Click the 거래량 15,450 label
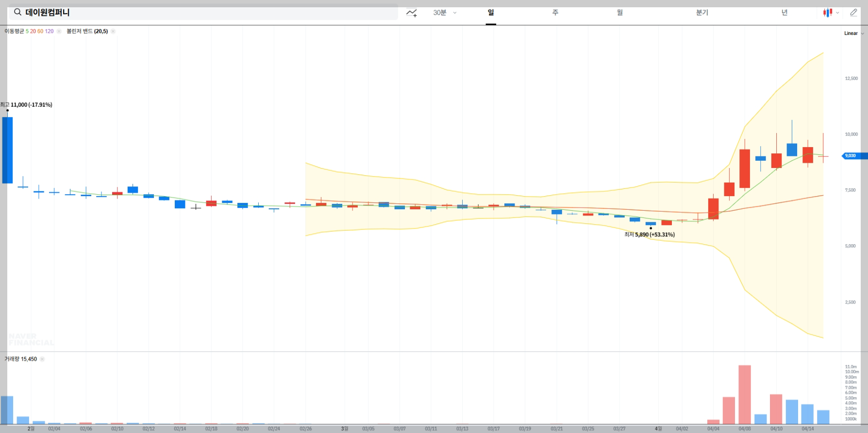 [x=21, y=359]
